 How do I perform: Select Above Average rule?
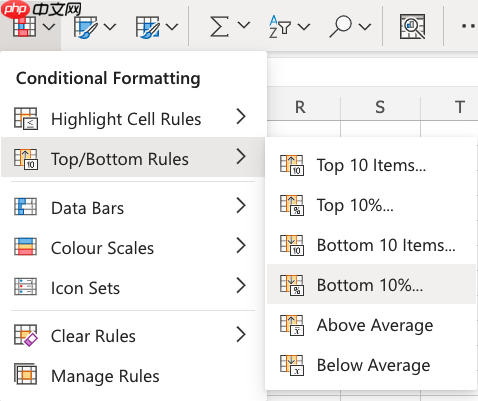371,325
